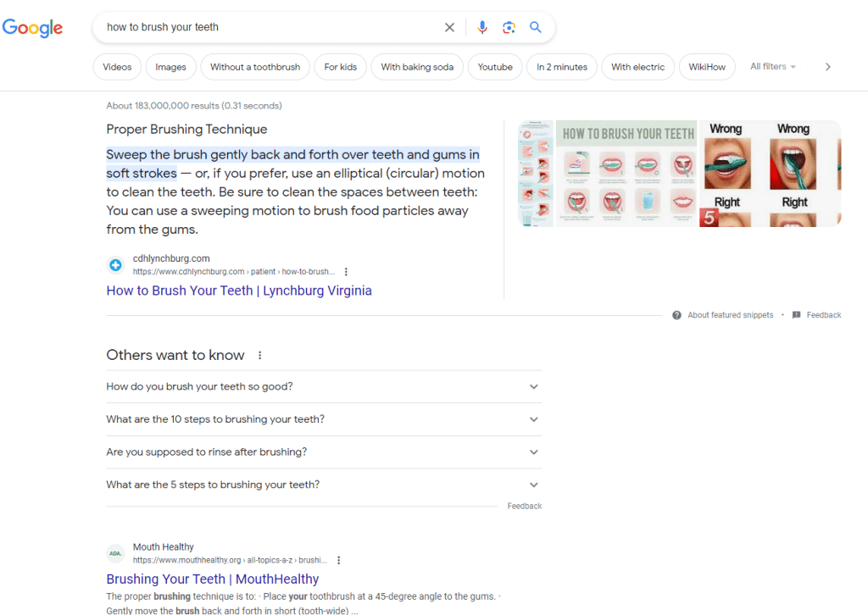This screenshot has height=615, width=868.
Task: Click Feedback under the questions list
Action: (524, 506)
